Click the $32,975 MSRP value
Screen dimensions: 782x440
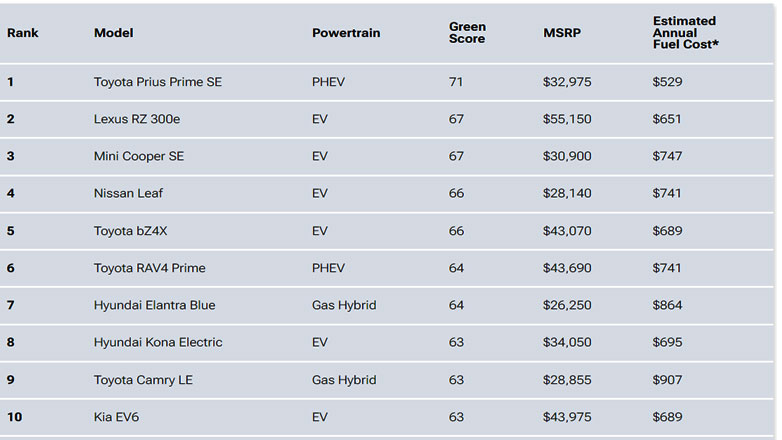567,82
